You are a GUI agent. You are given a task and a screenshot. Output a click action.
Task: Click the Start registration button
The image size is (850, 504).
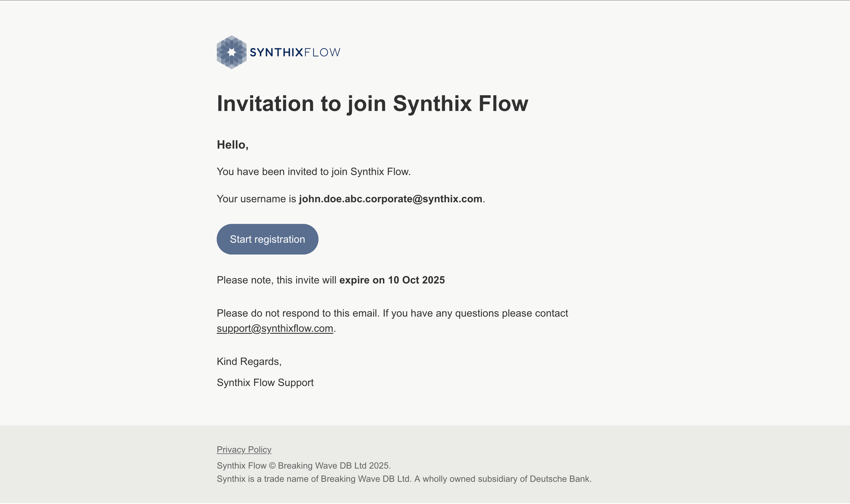[x=267, y=239]
